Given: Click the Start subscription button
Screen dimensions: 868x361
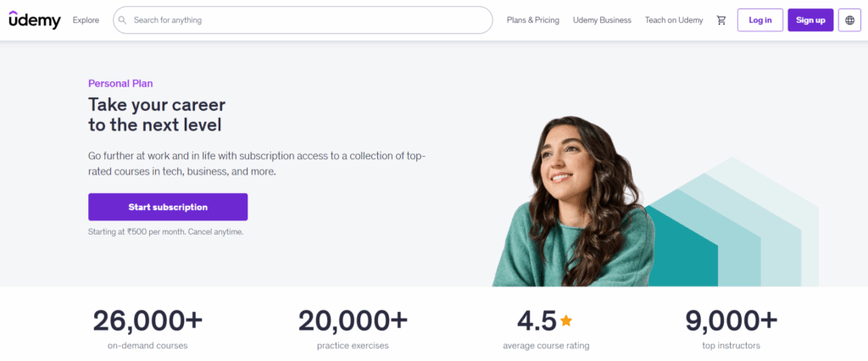Looking at the screenshot, I should tap(168, 207).
